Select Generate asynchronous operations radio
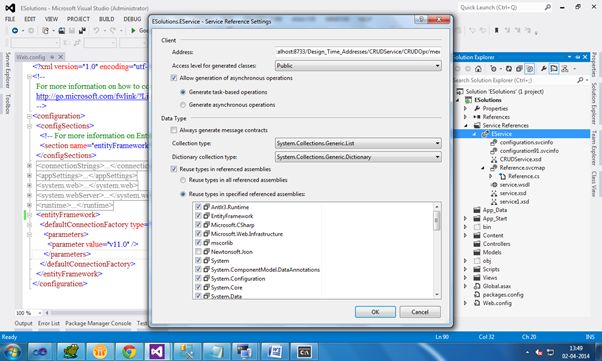This screenshot has height=361, width=602. point(183,105)
